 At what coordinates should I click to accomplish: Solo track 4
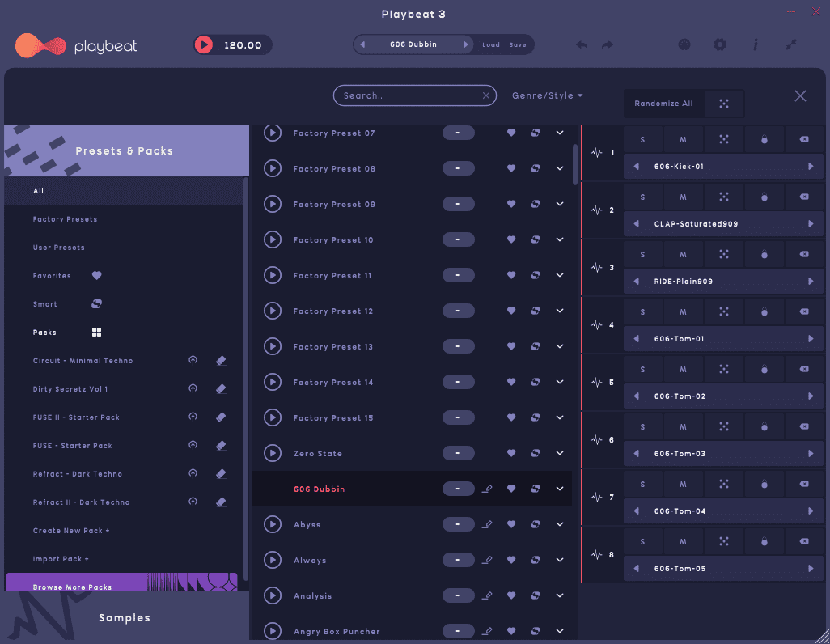[642, 311]
